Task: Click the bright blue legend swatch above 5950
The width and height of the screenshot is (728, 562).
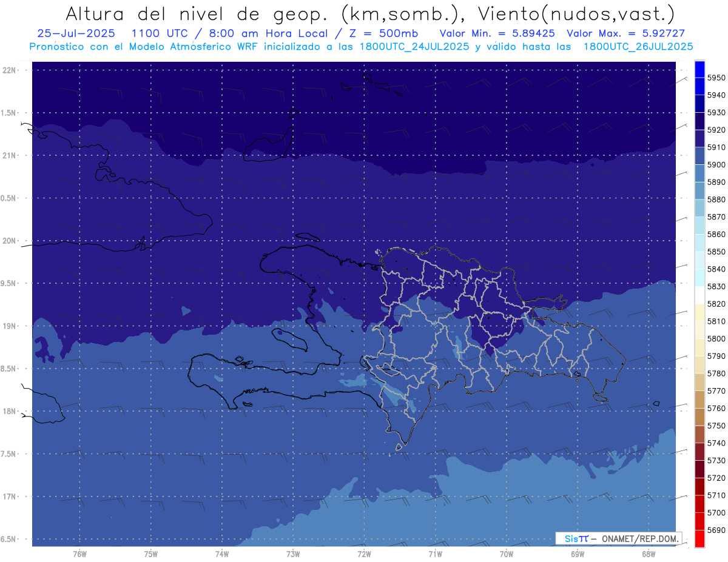Action: [x=699, y=69]
